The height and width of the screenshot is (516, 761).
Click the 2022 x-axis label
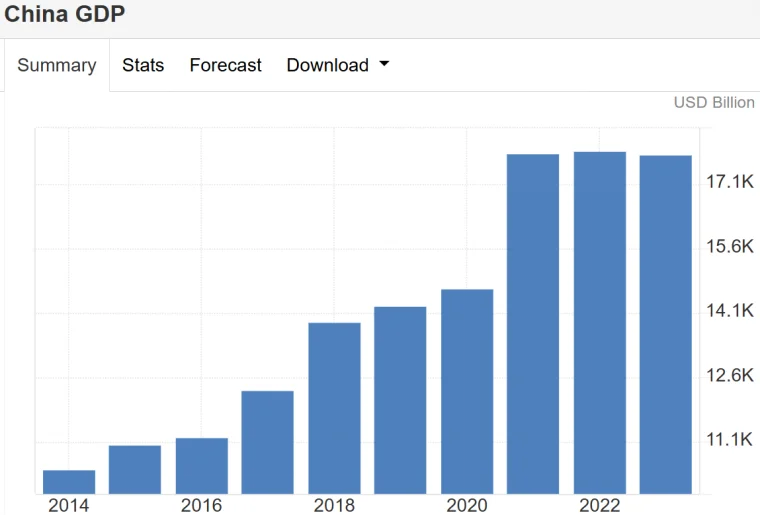point(599,505)
